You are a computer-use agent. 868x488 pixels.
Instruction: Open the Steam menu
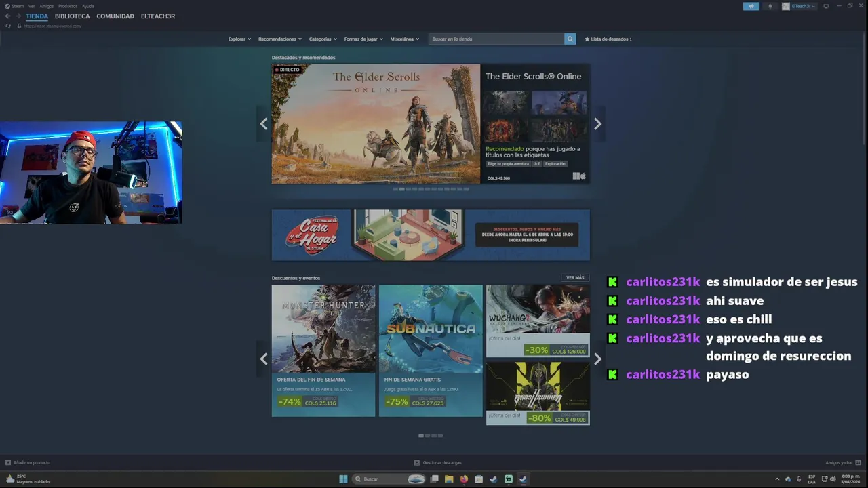pyautogui.click(x=18, y=6)
